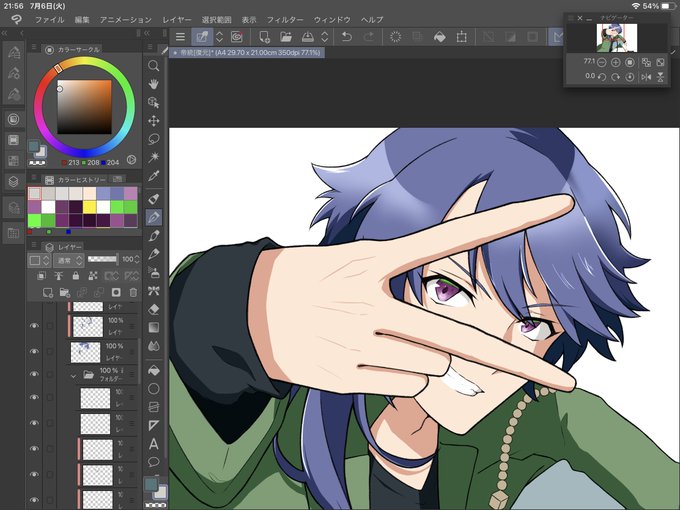
Task: Undo the last action
Action: pyautogui.click(x=347, y=37)
